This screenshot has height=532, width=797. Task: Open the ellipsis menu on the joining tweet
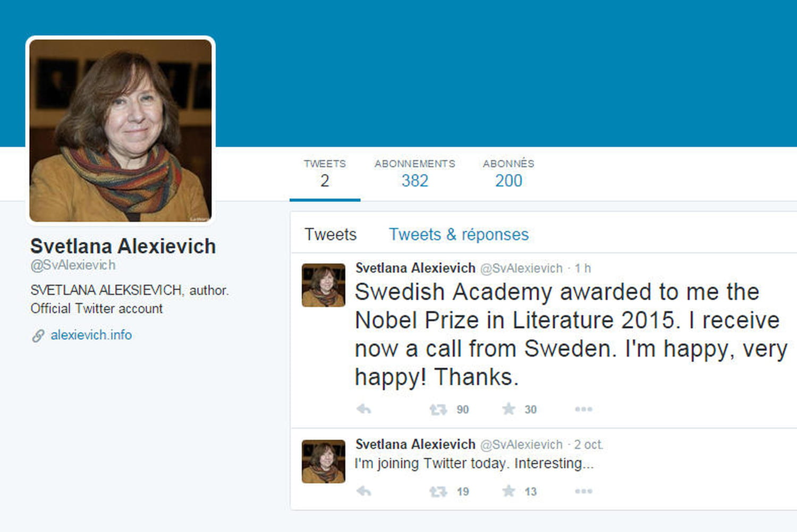point(583,491)
